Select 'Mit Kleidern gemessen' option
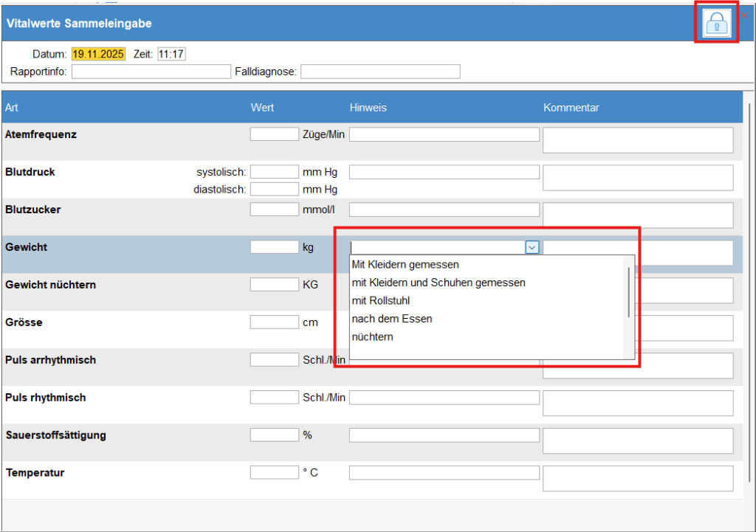Viewport: 756px width, 532px height. (x=405, y=264)
